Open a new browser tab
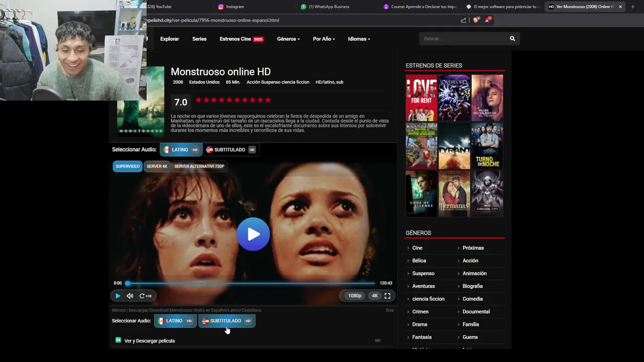Image resolution: width=644 pixels, height=362 pixels. (x=632, y=7)
